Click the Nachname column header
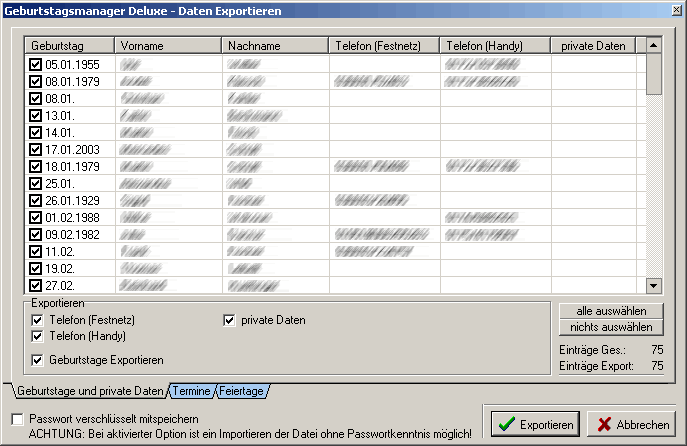 274,46
